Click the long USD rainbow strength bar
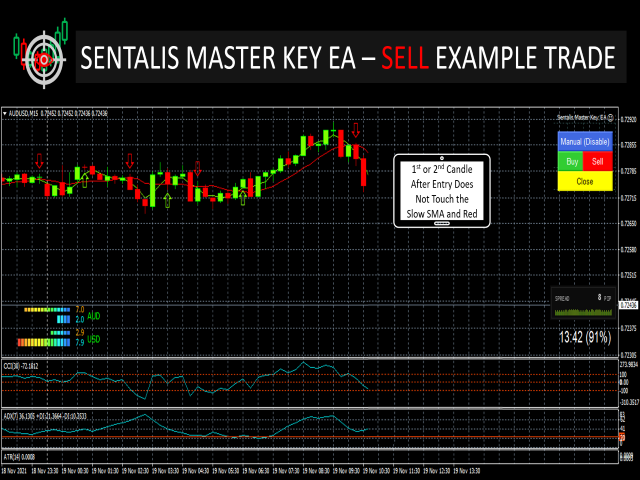The image size is (640, 480). coord(44,342)
